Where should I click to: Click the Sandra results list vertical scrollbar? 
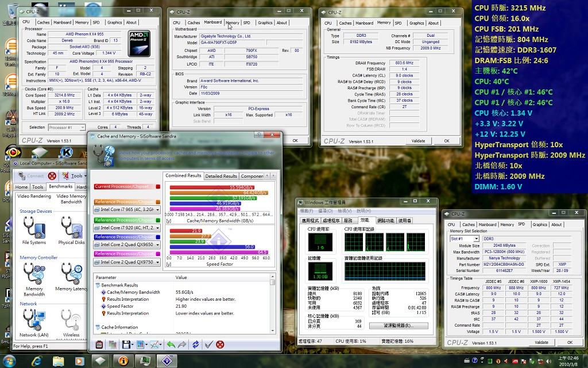[x=272, y=304]
